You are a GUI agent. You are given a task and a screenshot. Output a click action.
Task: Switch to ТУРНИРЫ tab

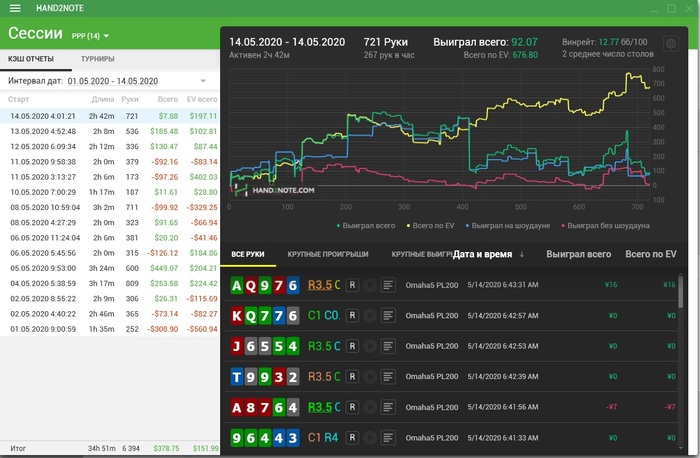98,59
